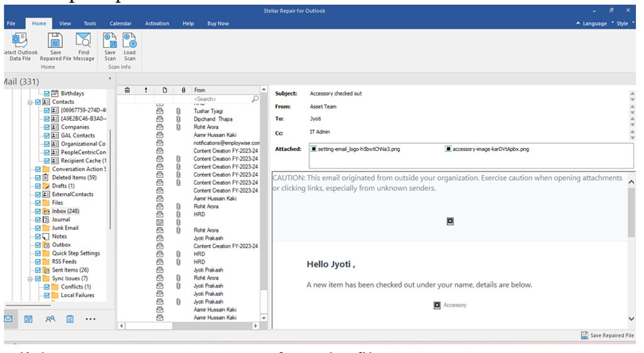Toggle Deleted Items (59) checkbox
The height and width of the screenshot is (353, 644).
click(38, 178)
